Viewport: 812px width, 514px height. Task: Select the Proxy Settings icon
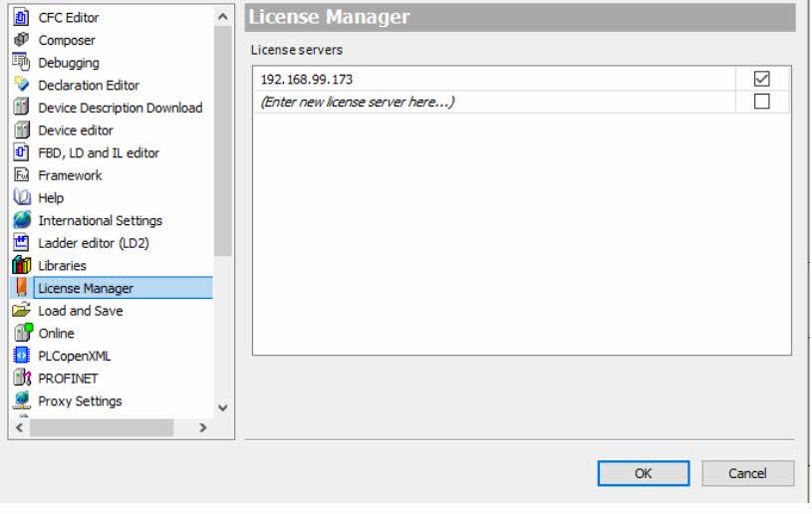coord(21,400)
